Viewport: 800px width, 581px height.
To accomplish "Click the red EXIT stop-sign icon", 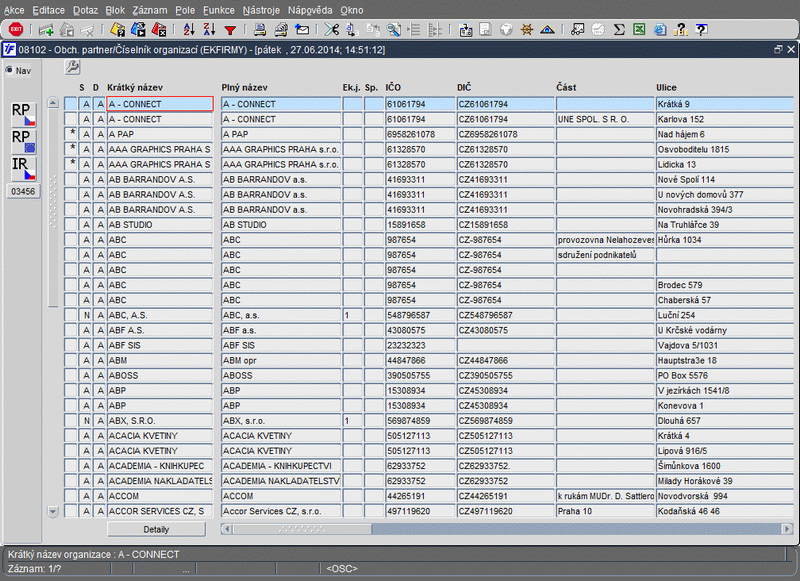I will 16,30.
